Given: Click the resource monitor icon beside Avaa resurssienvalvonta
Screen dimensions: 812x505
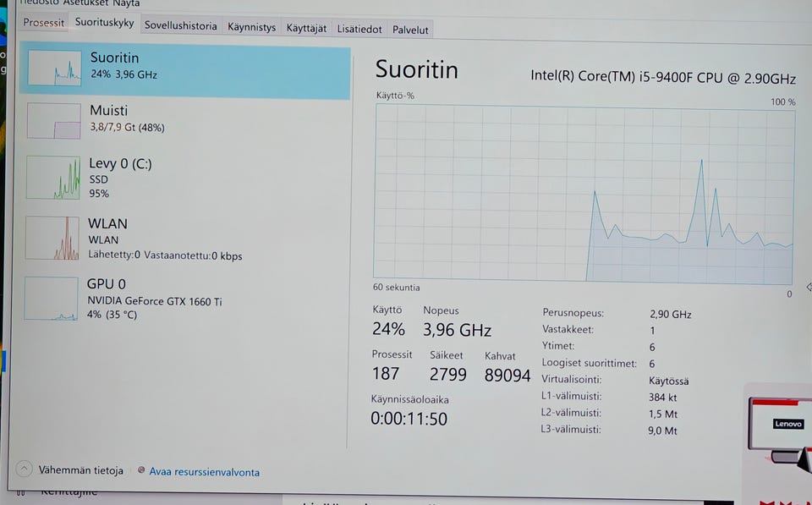Looking at the screenshot, I should coord(141,470).
